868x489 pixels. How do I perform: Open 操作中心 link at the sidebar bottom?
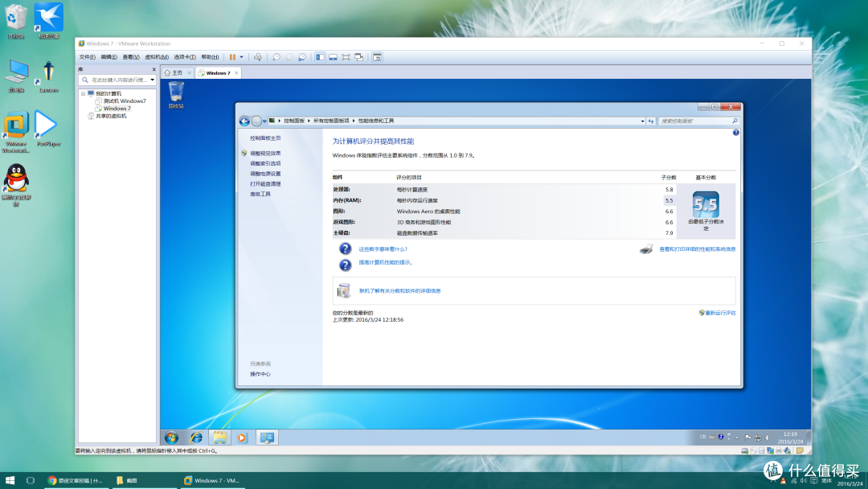click(260, 374)
